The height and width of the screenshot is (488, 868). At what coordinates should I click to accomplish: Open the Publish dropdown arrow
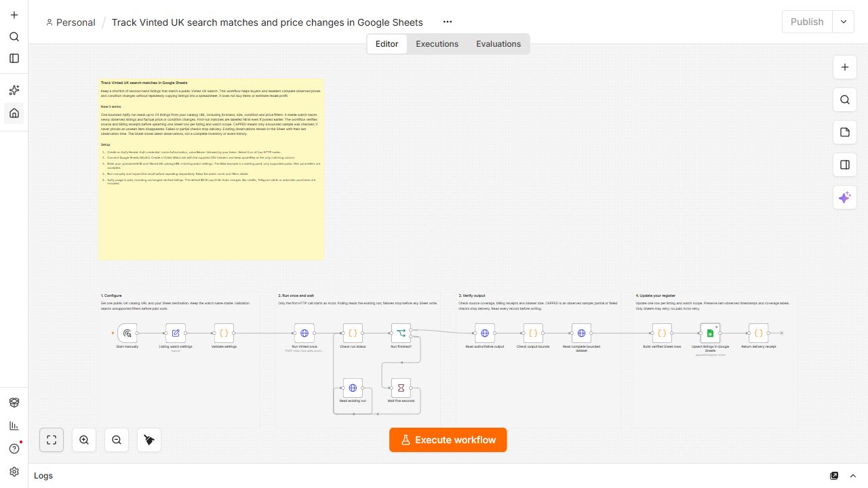pos(844,22)
